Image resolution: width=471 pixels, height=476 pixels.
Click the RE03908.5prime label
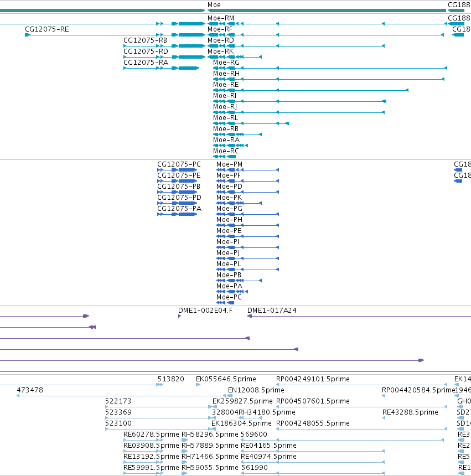tap(152, 446)
